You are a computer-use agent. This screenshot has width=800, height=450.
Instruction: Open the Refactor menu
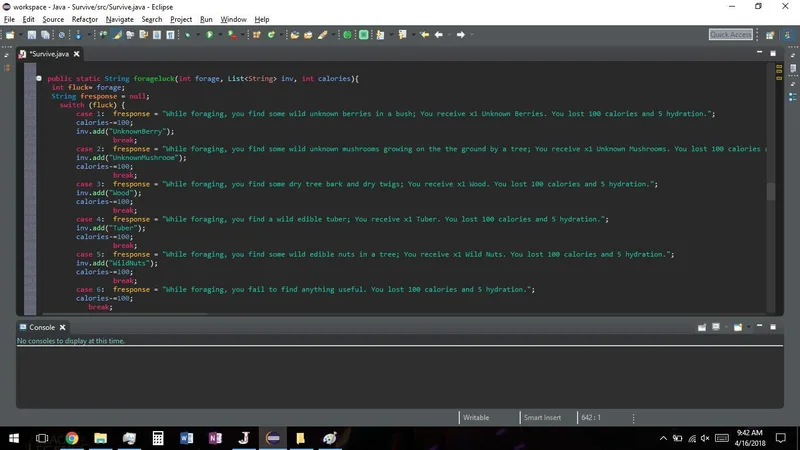pos(85,19)
